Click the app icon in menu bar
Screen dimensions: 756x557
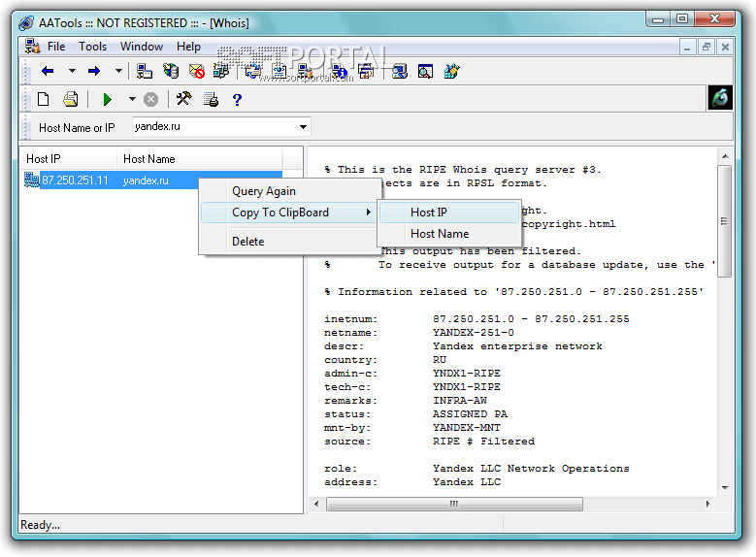pos(33,47)
